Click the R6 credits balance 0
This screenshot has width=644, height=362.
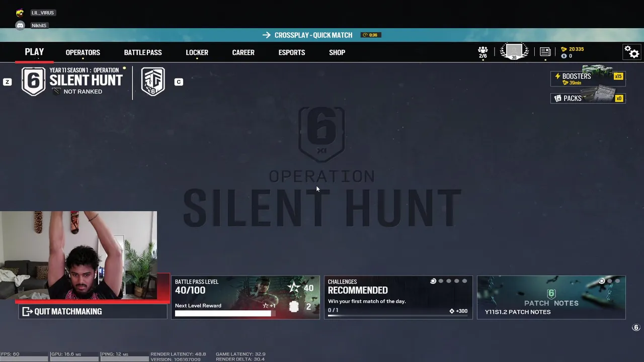(x=567, y=56)
